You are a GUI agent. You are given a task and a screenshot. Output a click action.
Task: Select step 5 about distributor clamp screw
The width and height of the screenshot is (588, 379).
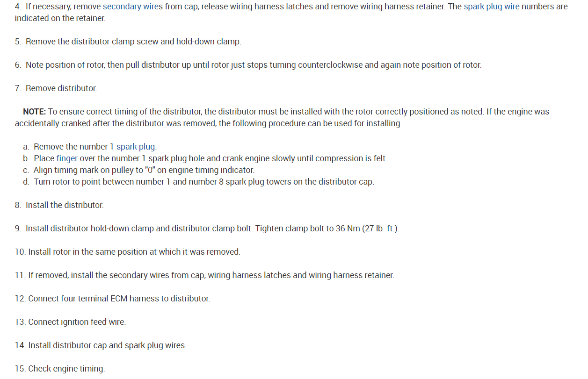[133, 42]
